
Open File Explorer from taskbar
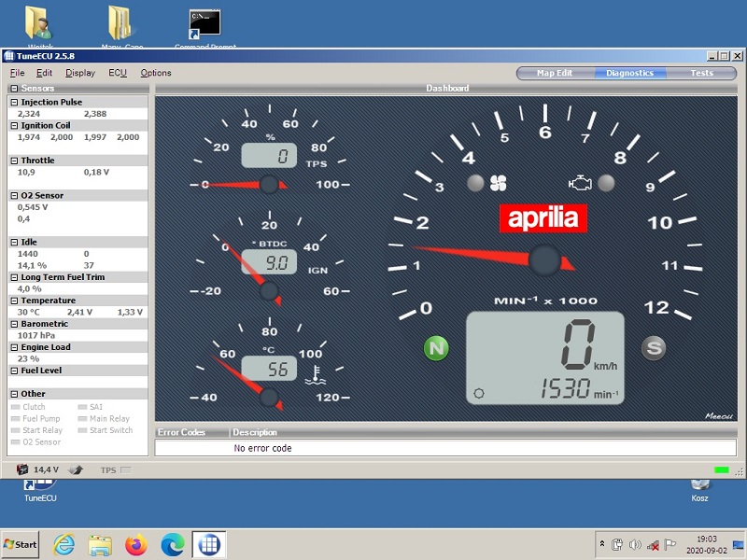[100, 544]
